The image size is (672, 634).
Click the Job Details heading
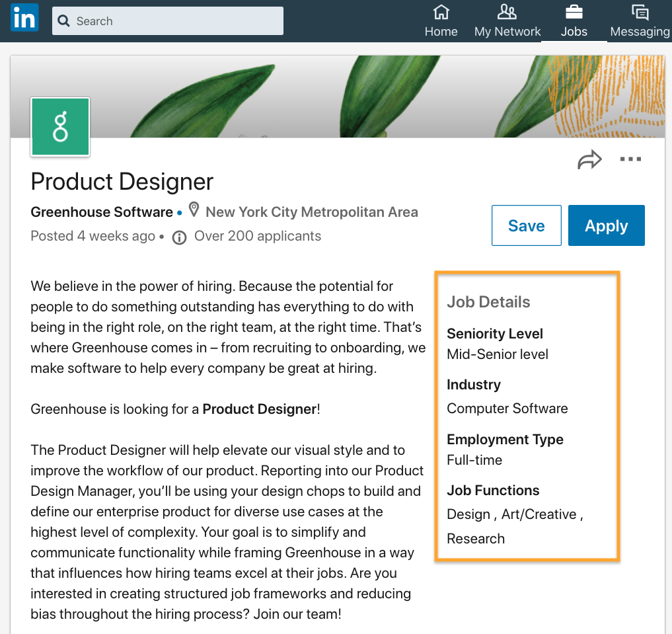488,301
